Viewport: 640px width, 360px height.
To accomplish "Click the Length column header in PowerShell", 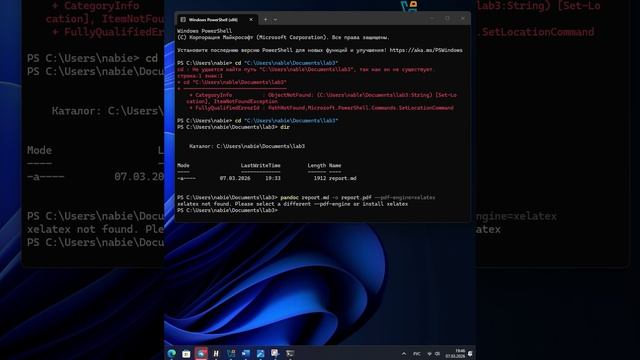I will [317, 165].
